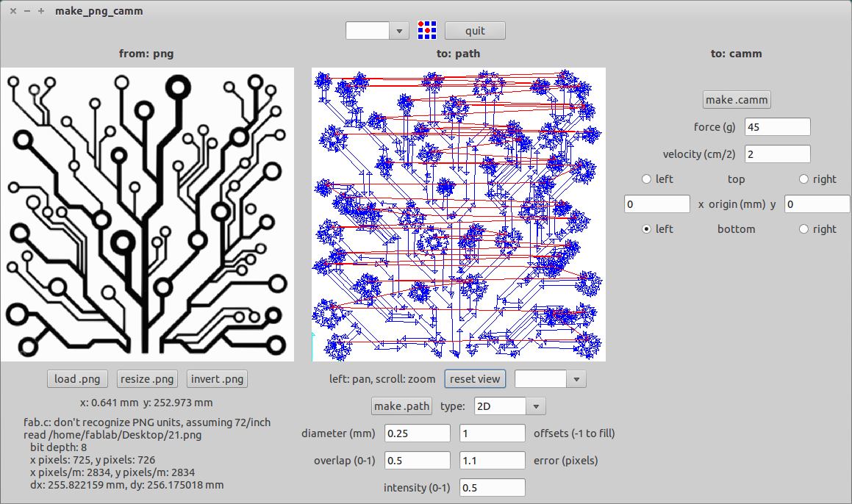Edit the overlap (0-1) field
852x504 pixels.
[x=418, y=461]
